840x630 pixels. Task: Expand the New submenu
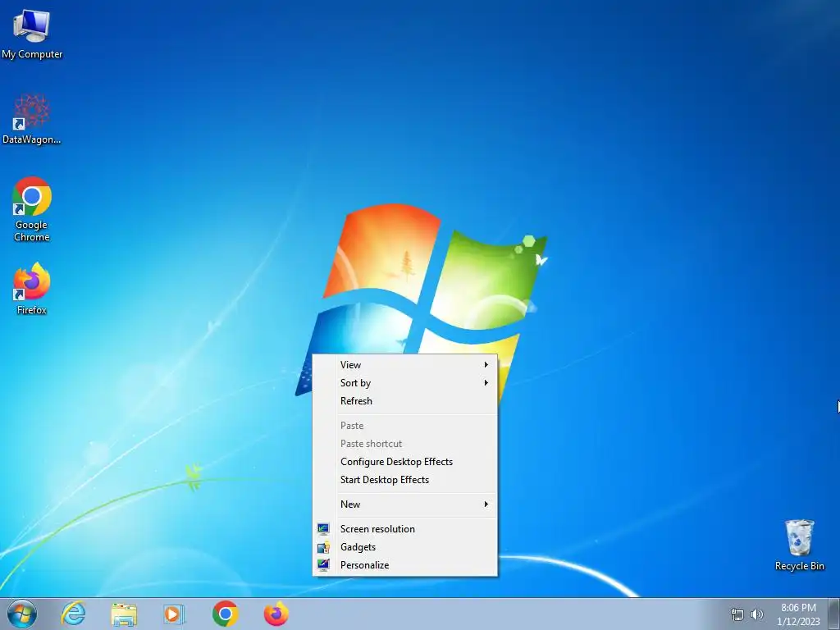pyautogui.click(x=405, y=504)
